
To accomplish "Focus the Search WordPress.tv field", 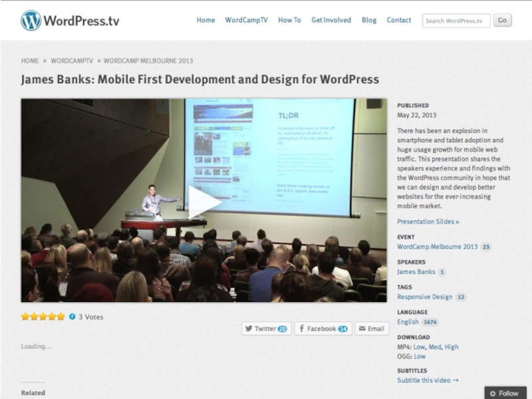I will pos(456,21).
